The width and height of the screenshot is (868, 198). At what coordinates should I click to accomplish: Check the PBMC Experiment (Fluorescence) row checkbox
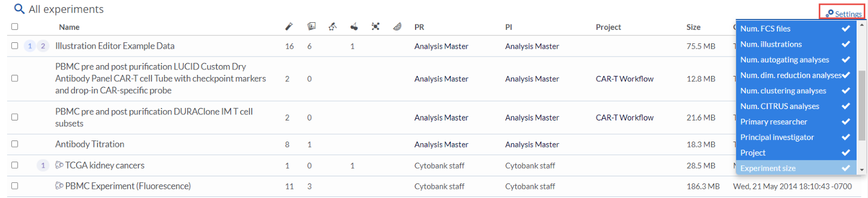click(15, 186)
